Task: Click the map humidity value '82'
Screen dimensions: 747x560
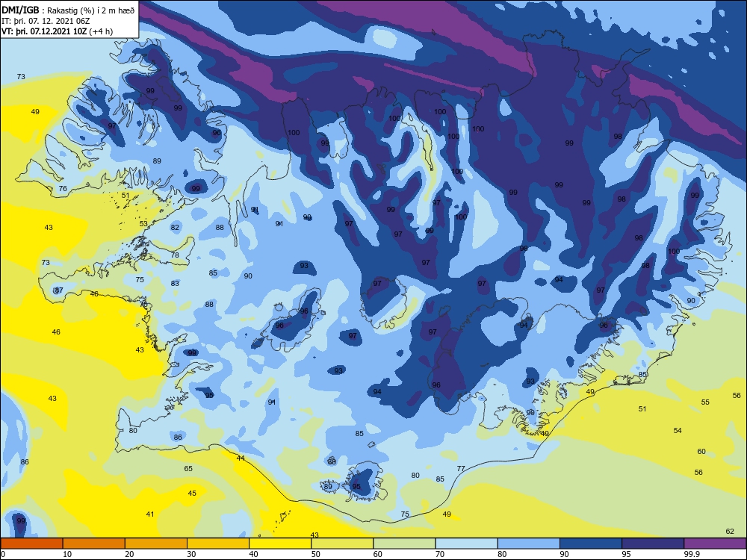Action: [x=175, y=227]
